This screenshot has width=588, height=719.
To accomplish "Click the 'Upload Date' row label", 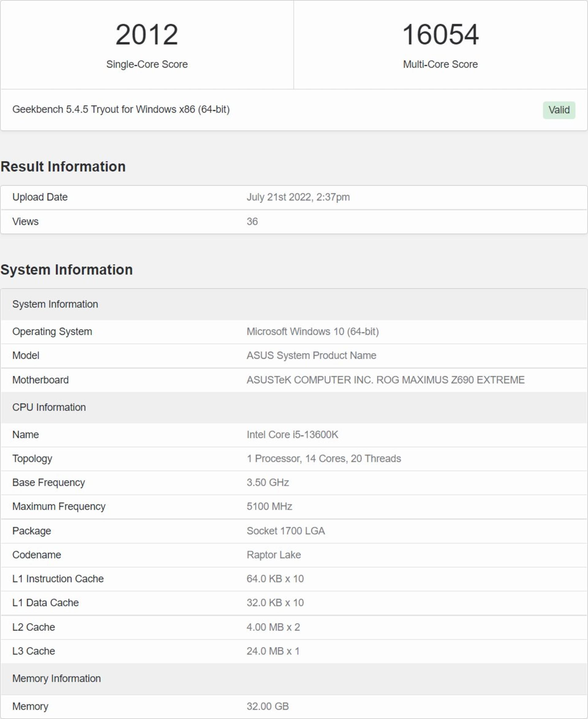I will point(40,197).
